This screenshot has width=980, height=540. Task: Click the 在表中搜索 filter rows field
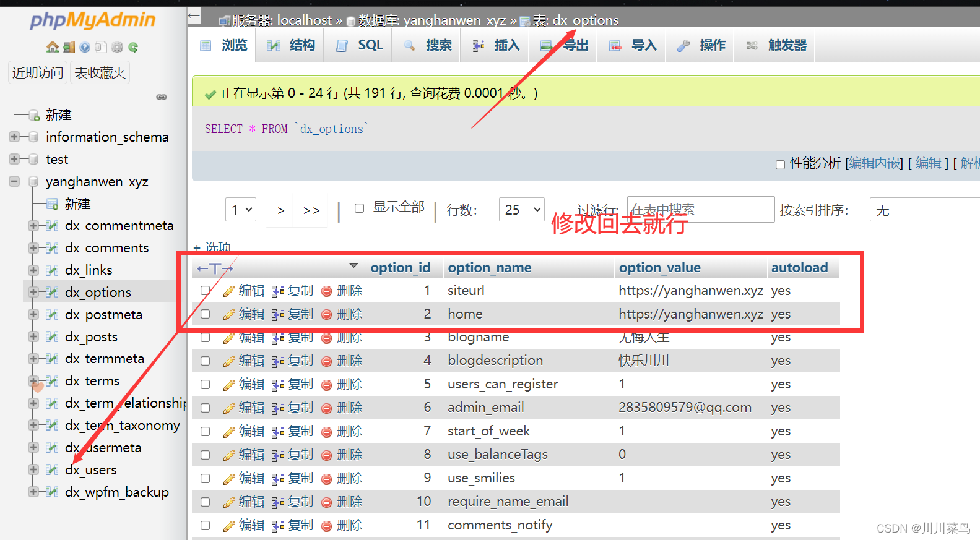[x=701, y=209]
